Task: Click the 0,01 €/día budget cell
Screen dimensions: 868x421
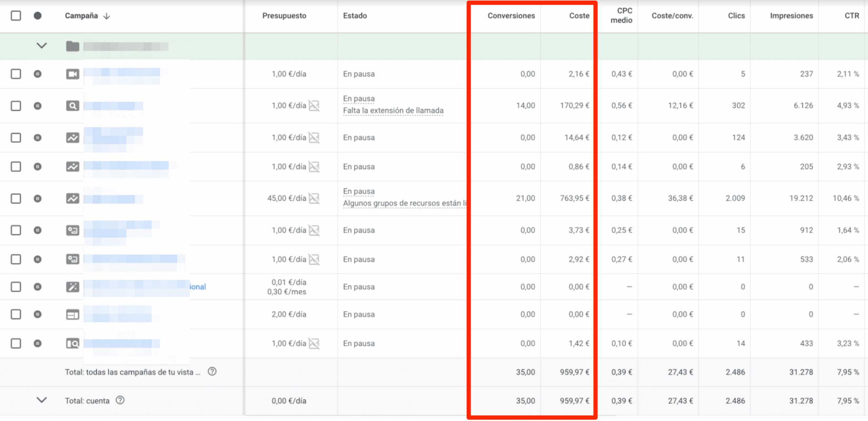Action: [x=289, y=282]
